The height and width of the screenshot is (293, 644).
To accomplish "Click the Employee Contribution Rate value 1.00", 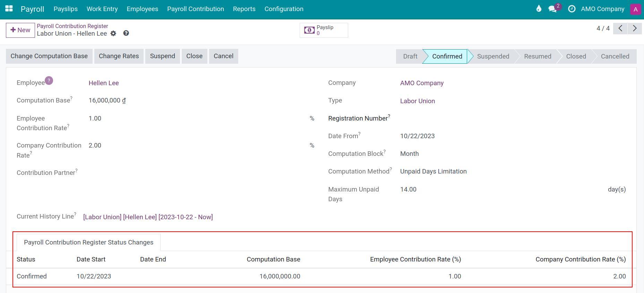I will [x=95, y=118].
